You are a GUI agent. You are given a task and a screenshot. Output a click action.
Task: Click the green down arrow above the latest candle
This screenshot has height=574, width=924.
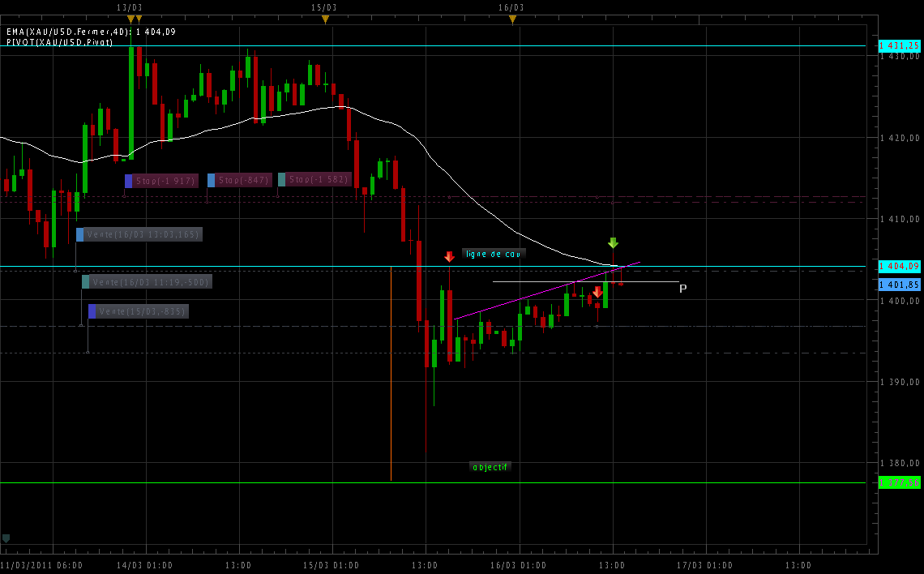[x=613, y=242]
